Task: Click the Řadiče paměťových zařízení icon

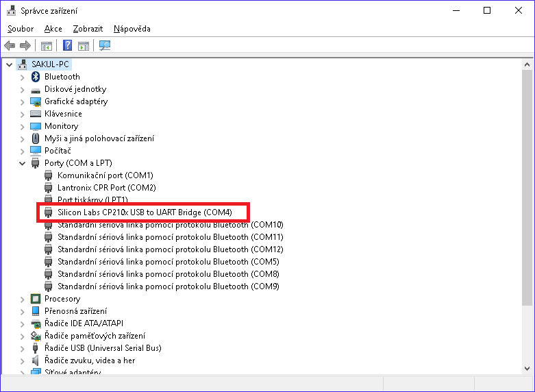Action: pyautogui.click(x=36, y=336)
